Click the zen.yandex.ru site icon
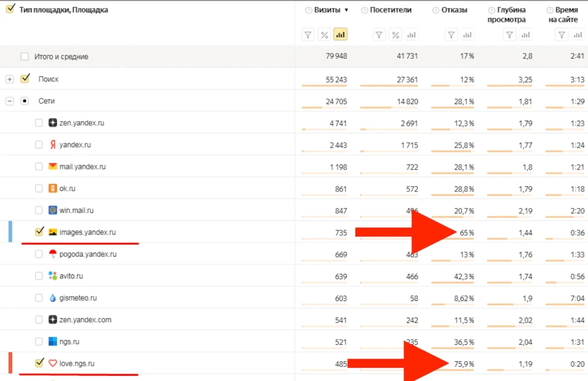The image size is (588, 381). (x=52, y=122)
